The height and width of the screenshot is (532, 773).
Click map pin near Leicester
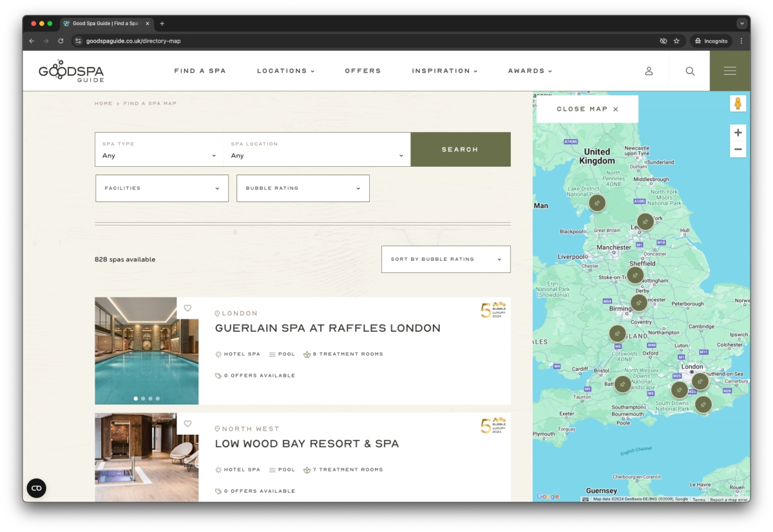639,303
